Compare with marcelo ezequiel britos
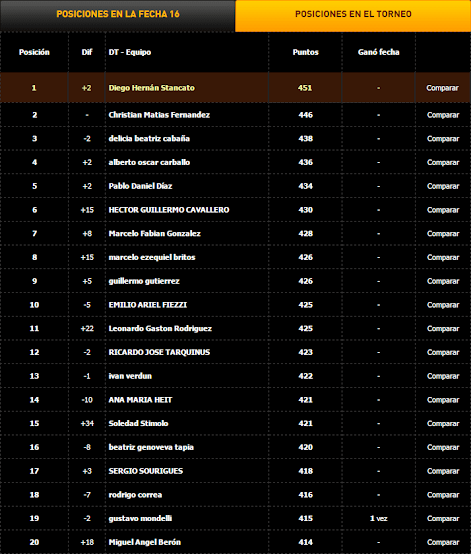 click(x=443, y=257)
